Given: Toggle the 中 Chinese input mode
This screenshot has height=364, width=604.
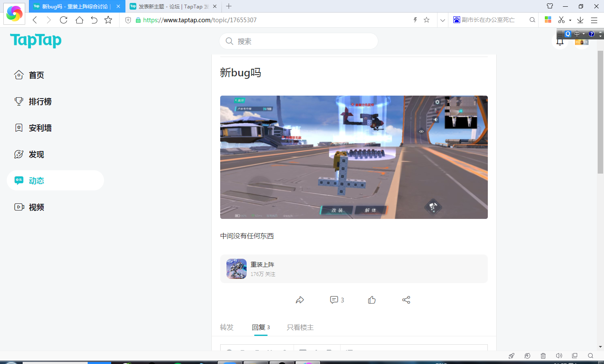Looking at the screenshot, I should pos(577,34).
